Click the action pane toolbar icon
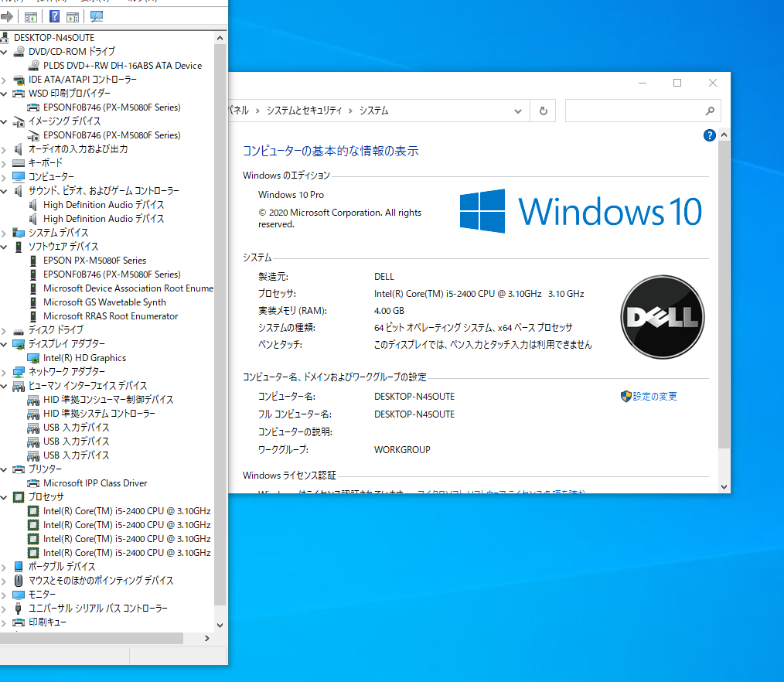The width and height of the screenshot is (784, 682). pos(73,17)
